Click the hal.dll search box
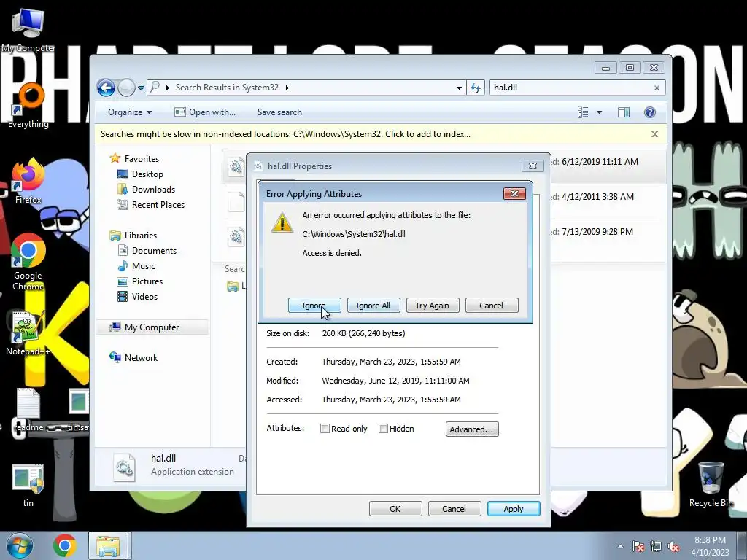 572,87
